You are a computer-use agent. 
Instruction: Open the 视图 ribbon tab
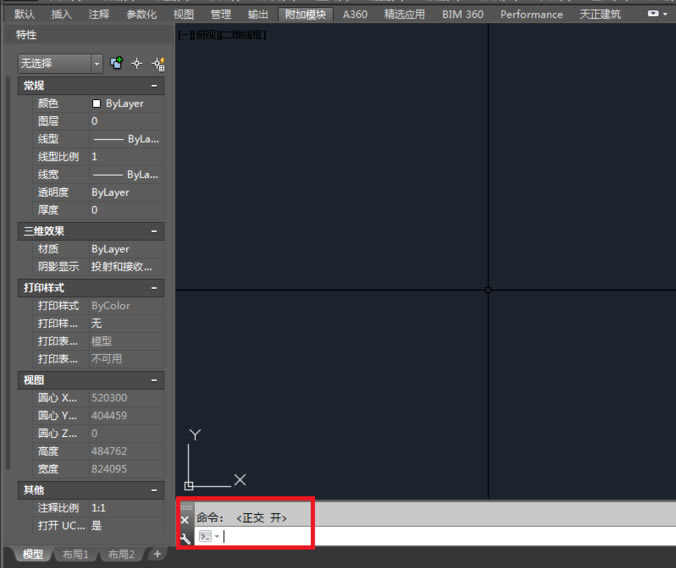click(x=184, y=15)
